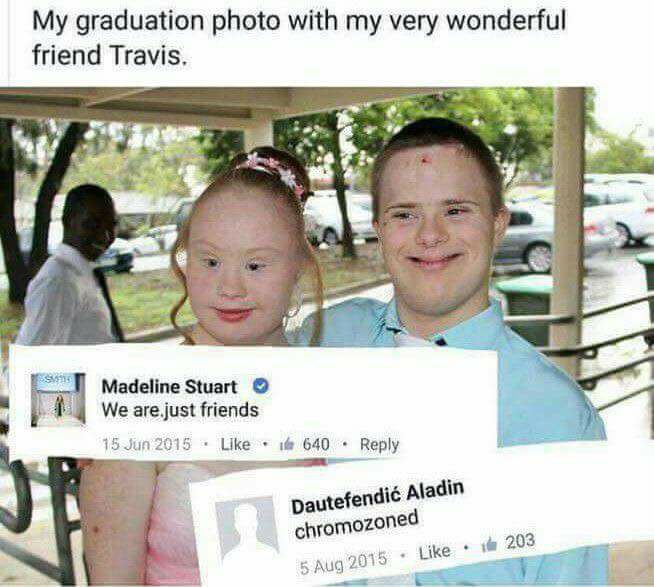Click the pink flower headband in the photo
Image resolution: width=654 pixels, height=587 pixels.
point(275,171)
